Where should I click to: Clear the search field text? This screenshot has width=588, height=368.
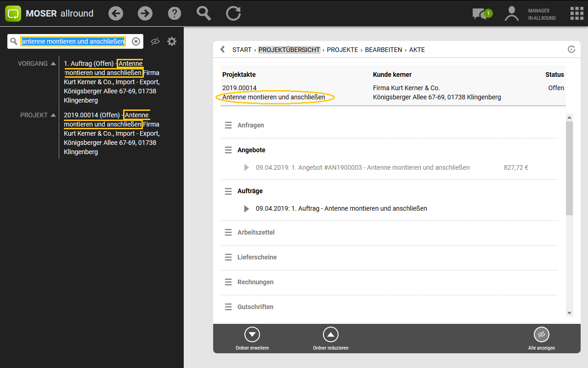136,41
